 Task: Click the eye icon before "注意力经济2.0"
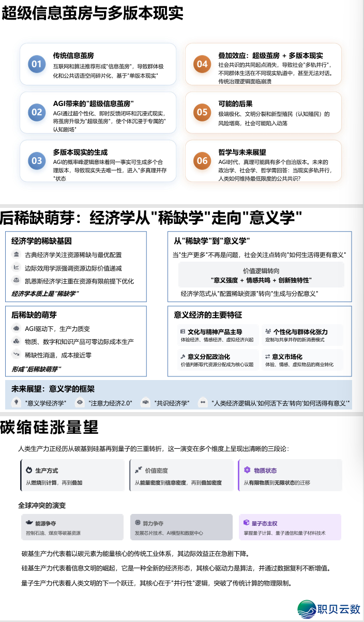(80, 402)
